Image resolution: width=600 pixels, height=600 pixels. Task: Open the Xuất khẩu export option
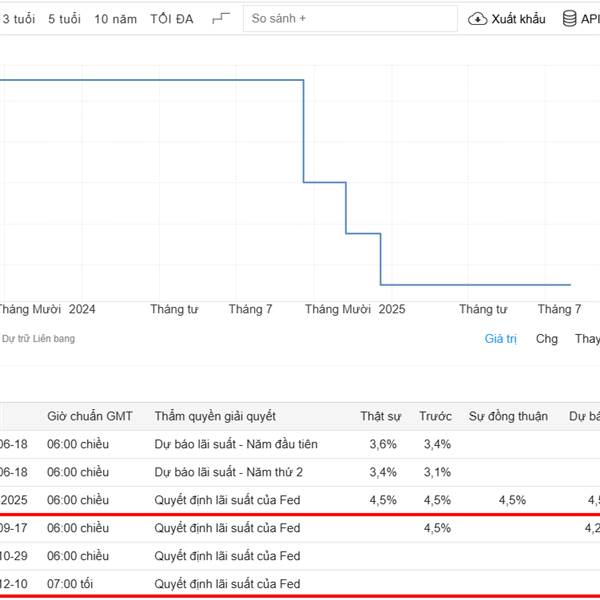click(x=518, y=19)
